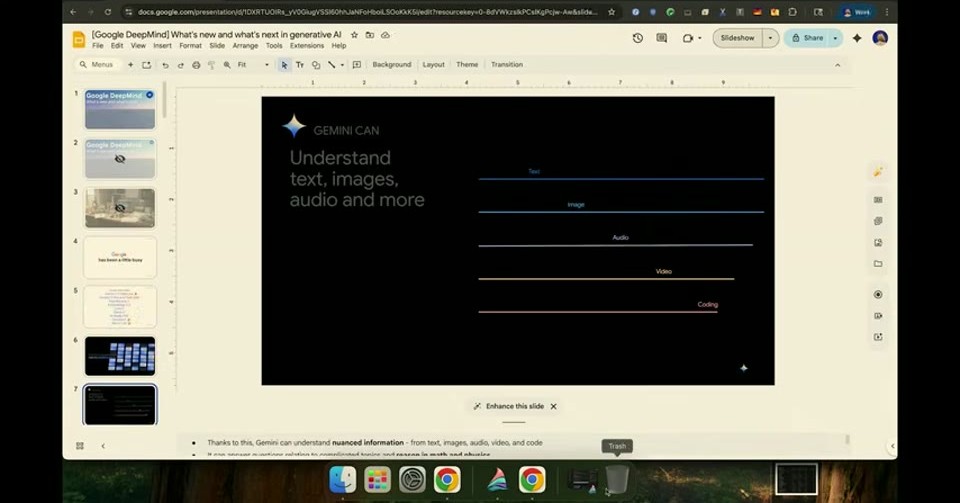Expand Line tool options arrow
The height and width of the screenshot is (503, 960).
tap(342, 65)
